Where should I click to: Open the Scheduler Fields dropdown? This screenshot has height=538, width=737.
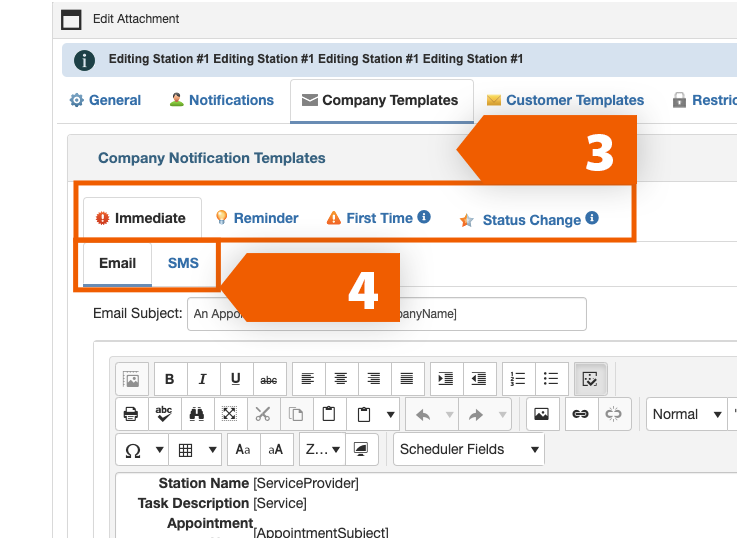[468, 449]
